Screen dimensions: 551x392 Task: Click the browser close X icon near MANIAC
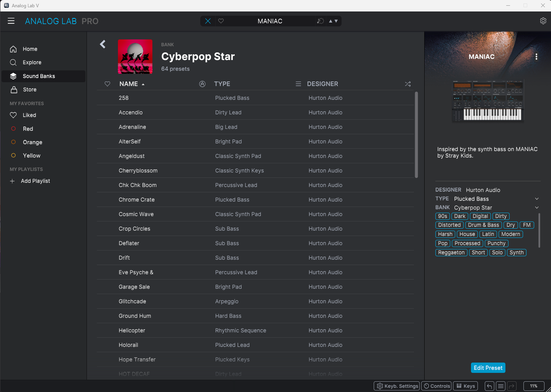point(208,21)
